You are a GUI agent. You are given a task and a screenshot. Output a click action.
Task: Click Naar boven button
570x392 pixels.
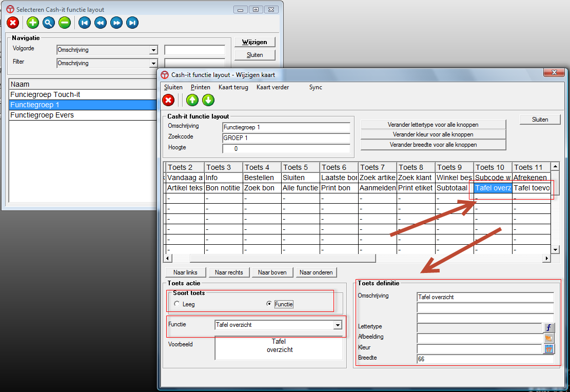[272, 272]
